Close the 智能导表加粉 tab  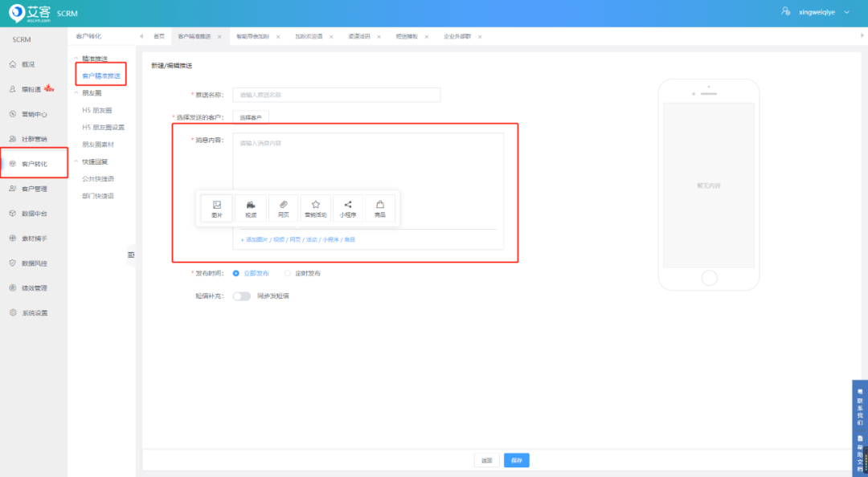[278, 37]
